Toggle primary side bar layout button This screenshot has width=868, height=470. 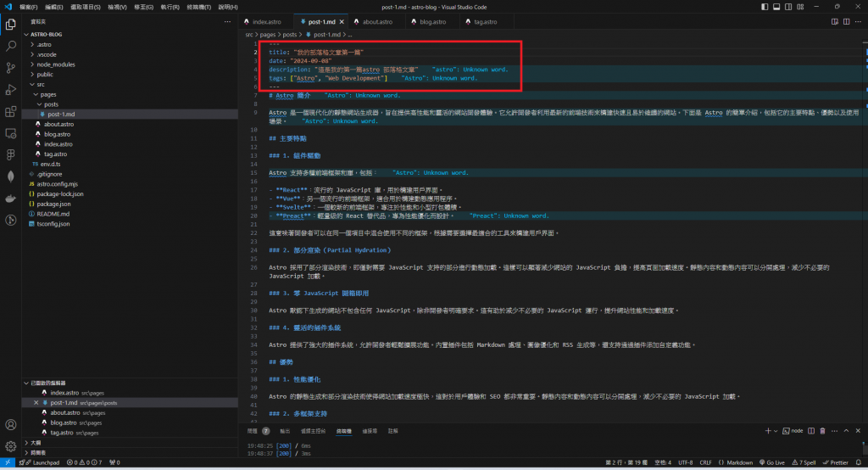pos(765,7)
